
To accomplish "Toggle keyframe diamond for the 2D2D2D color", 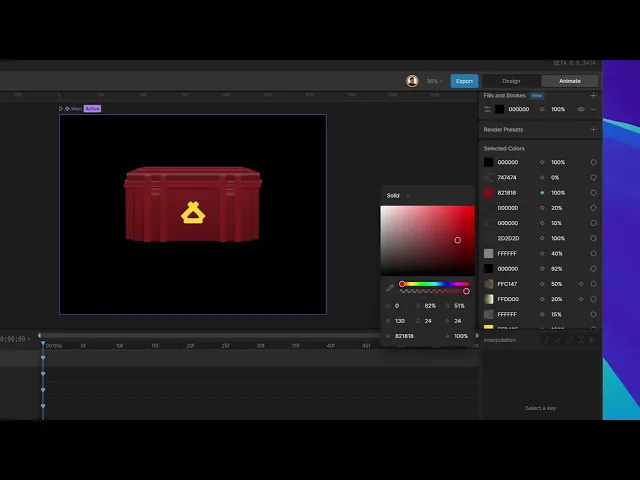I will point(542,238).
